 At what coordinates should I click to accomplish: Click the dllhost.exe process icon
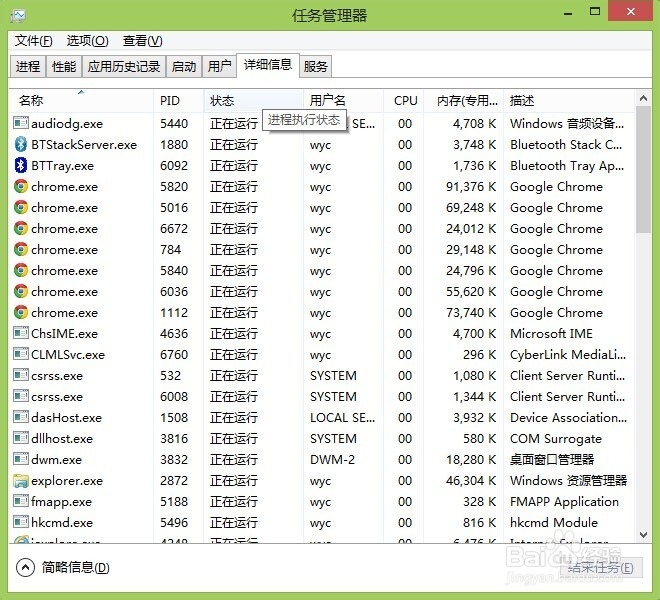tap(21, 438)
